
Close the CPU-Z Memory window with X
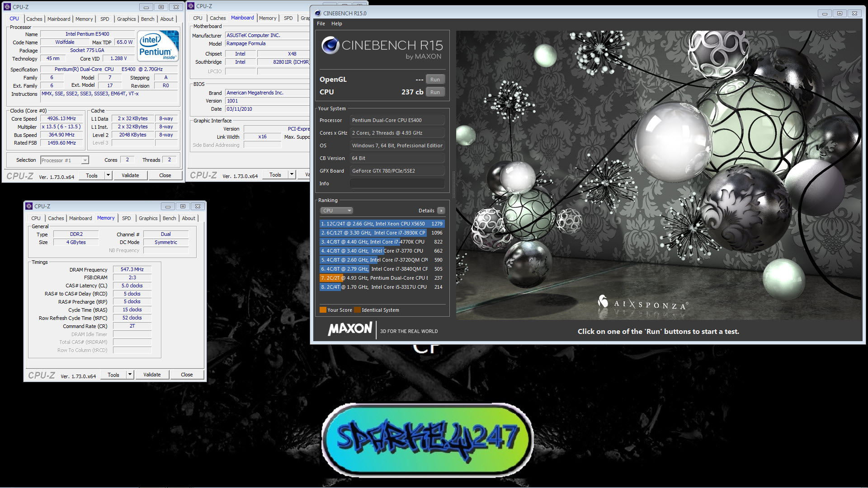click(x=198, y=206)
